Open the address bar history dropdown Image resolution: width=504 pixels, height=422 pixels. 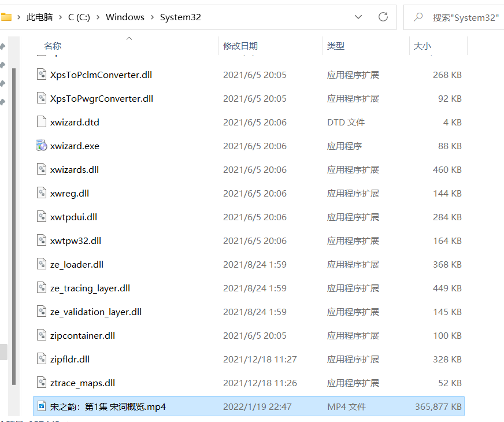tap(358, 17)
